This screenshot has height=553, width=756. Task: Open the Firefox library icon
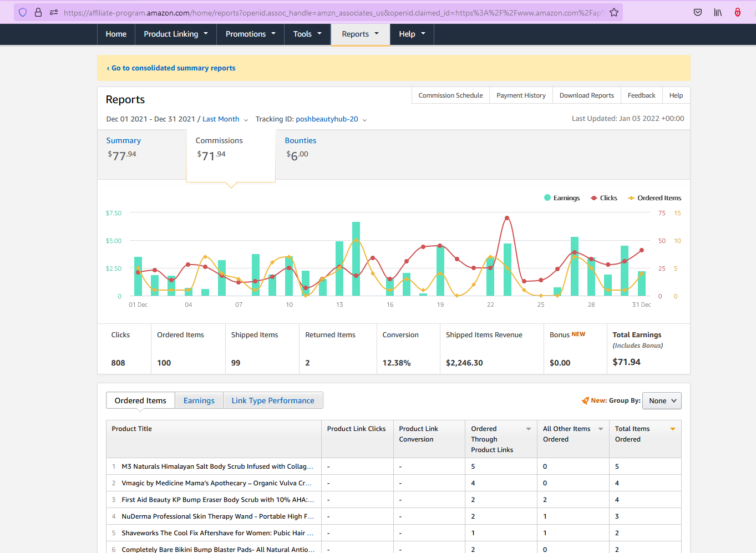coord(718,12)
